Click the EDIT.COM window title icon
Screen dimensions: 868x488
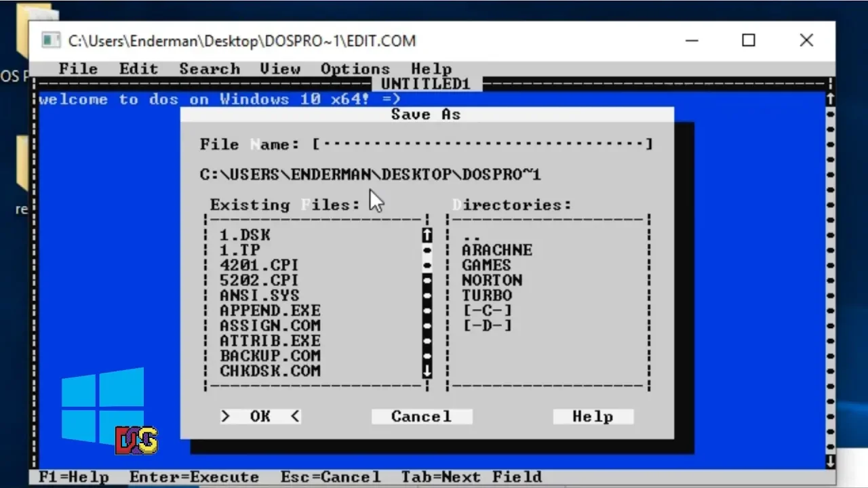50,41
